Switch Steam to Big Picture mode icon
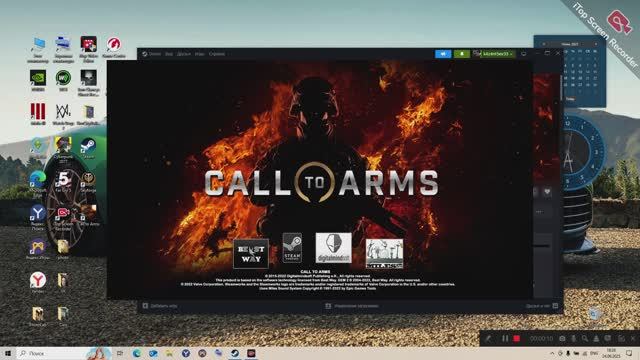640x360 pixels. coord(524,54)
